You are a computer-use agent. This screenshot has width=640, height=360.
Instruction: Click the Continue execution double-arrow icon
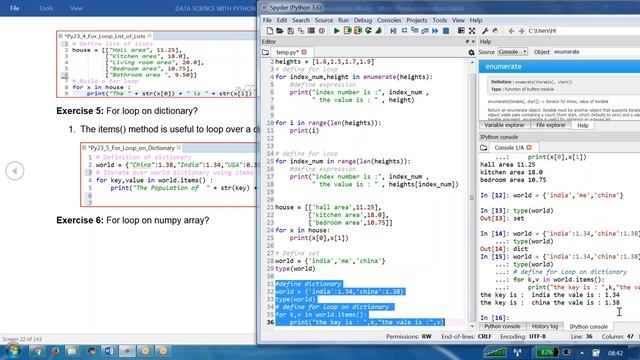435,31
